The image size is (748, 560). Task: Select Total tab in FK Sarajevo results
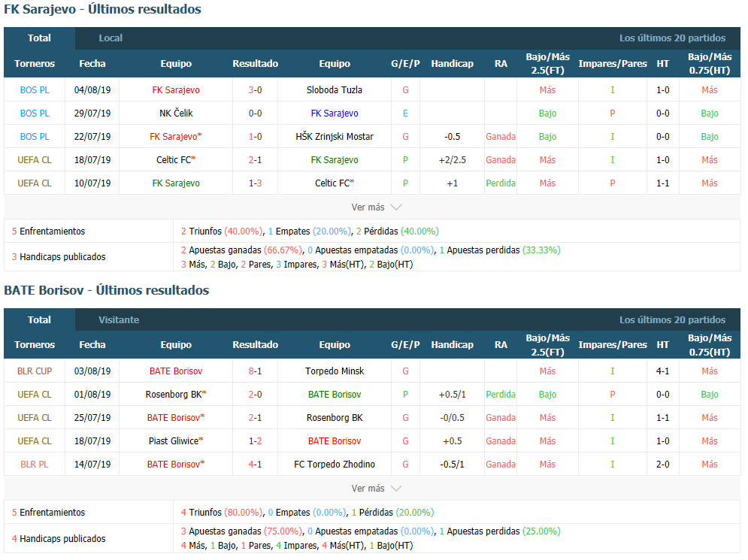pos(39,38)
